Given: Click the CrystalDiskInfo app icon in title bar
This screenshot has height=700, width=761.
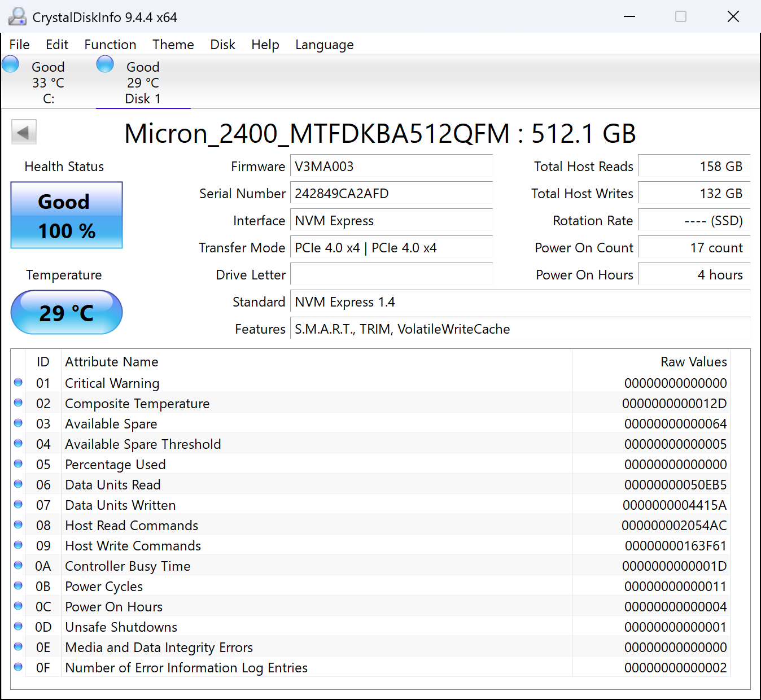Looking at the screenshot, I should [x=18, y=17].
